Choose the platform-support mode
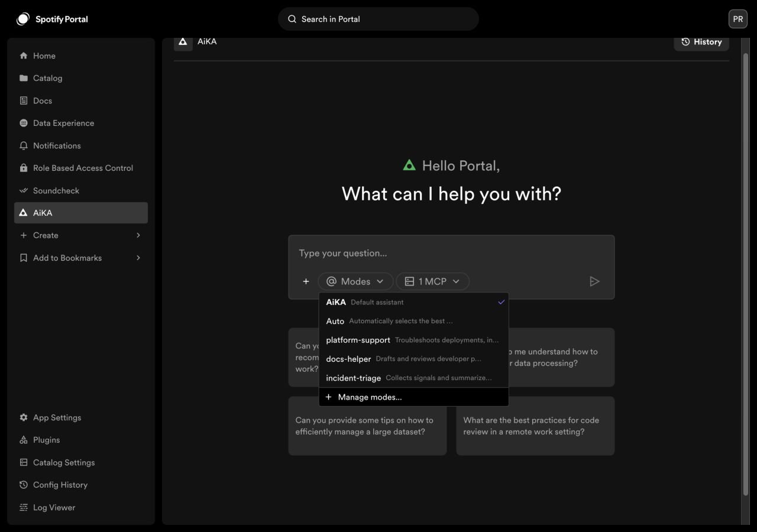Image resolution: width=757 pixels, height=532 pixels. pos(414,340)
